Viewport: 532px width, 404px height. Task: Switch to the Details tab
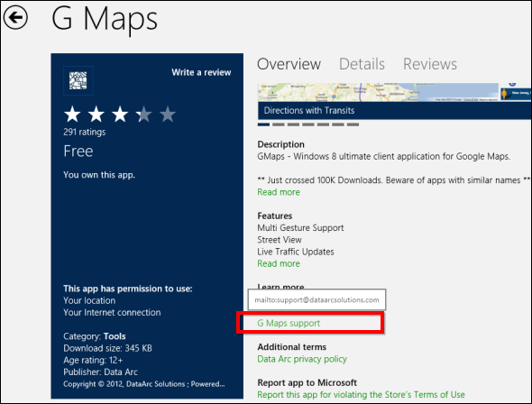(362, 64)
